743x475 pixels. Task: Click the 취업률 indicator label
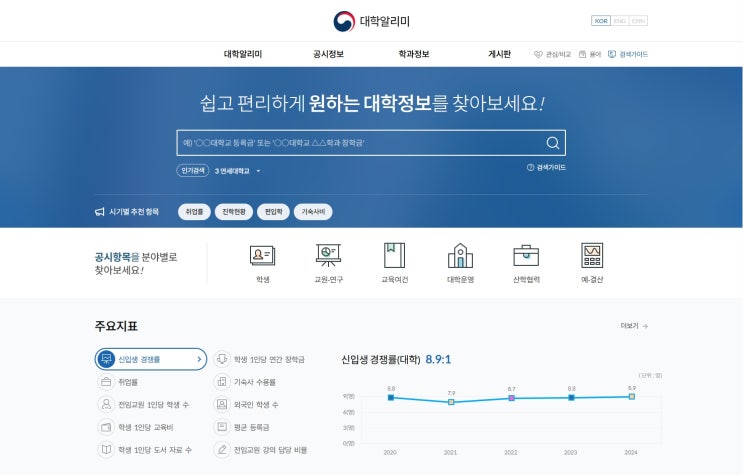pos(128,382)
